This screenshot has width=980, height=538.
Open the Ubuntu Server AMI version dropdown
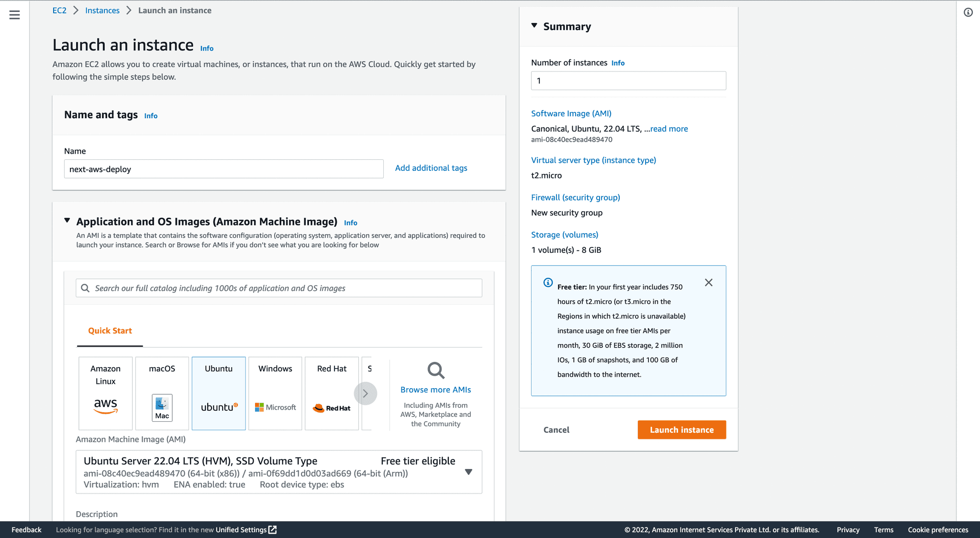(468, 471)
